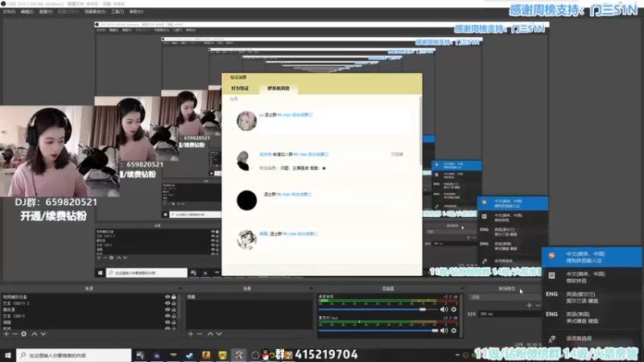
Task: Mute the desktop audio speaker icon
Action: tap(444, 310)
